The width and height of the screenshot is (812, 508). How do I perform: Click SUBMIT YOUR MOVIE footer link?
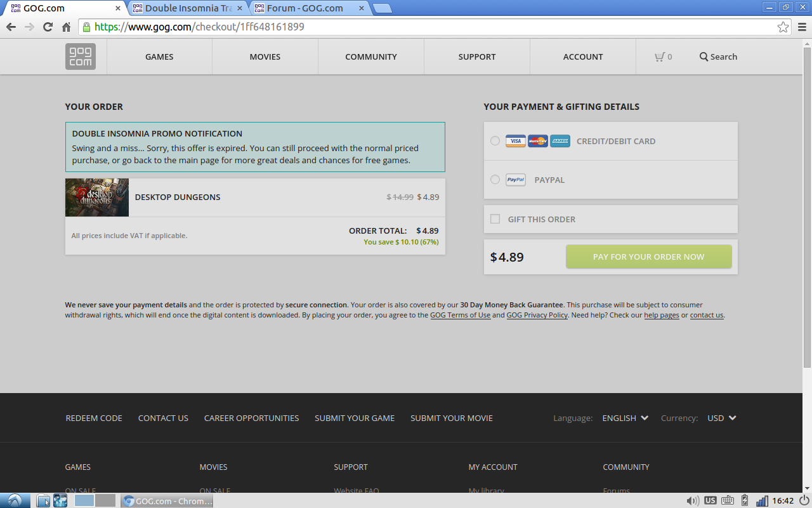point(452,418)
